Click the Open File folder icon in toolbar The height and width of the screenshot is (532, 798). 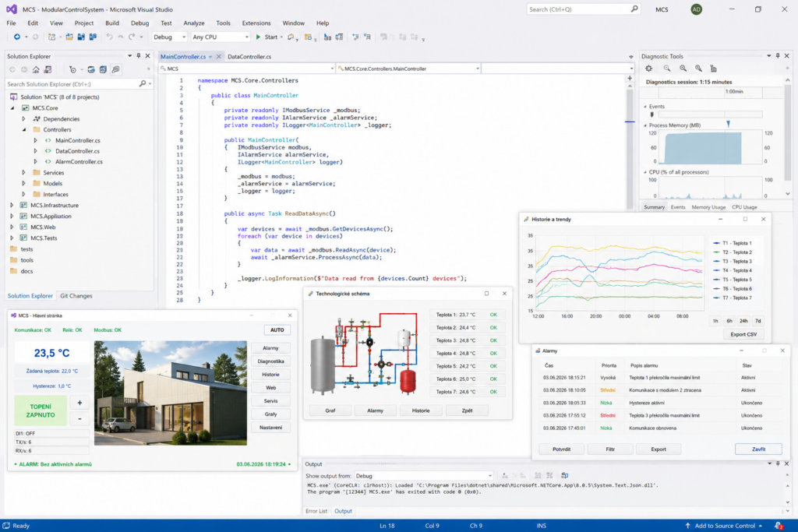point(69,37)
